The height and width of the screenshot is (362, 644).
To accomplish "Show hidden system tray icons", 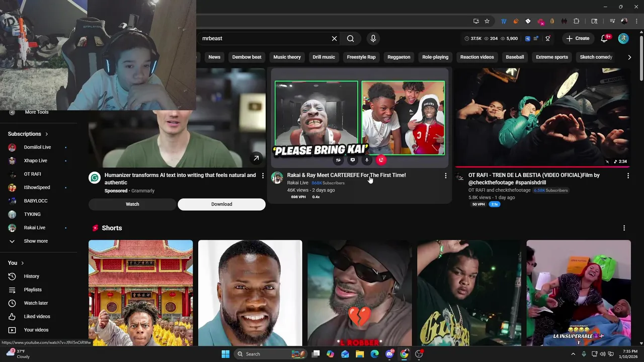I will 573,354.
